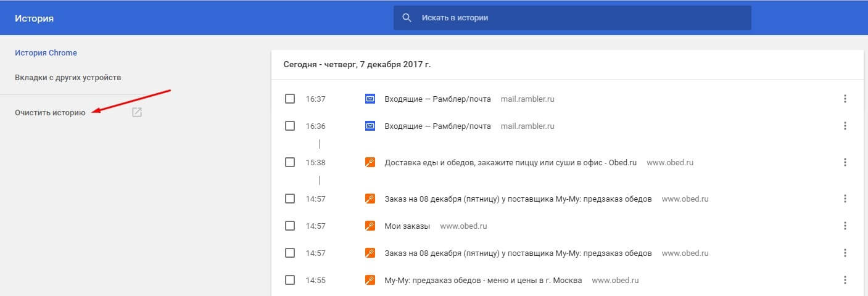Check the box for the 14:55 Му-Му entry

tap(290, 280)
